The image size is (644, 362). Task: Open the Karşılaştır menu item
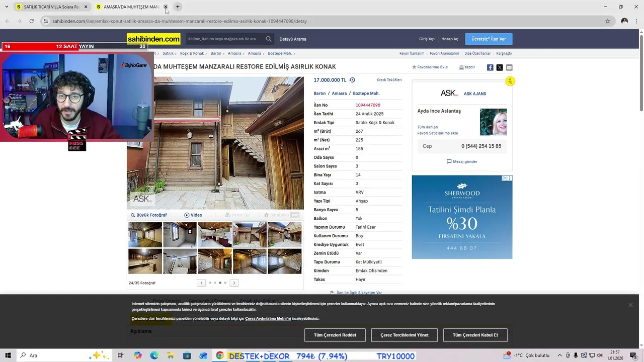pos(504,53)
